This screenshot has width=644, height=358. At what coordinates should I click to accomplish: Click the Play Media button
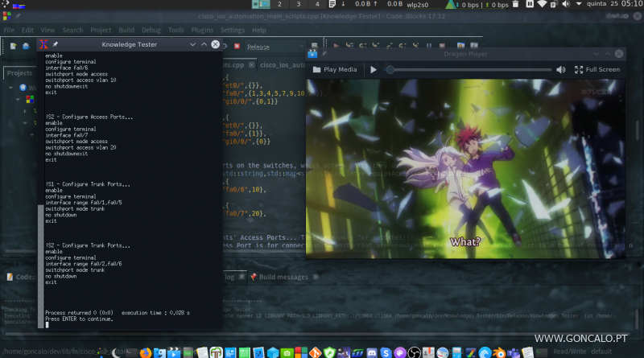click(335, 69)
